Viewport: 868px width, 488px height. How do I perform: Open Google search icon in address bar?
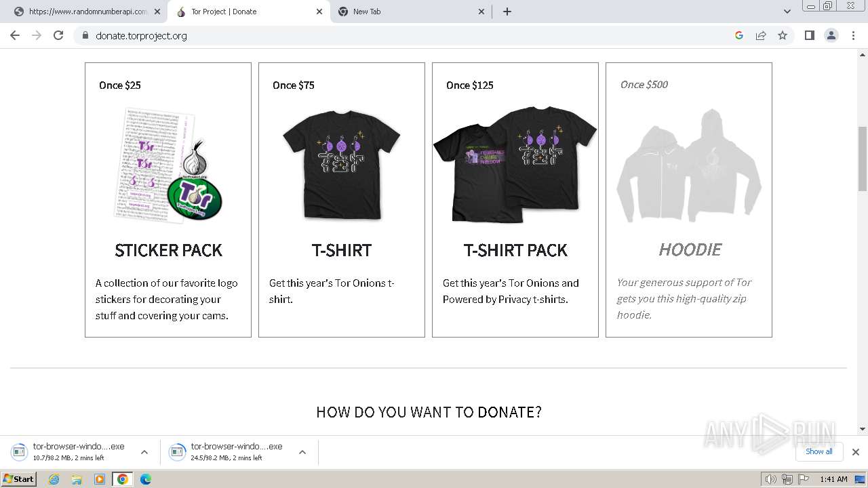tap(739, 35)
